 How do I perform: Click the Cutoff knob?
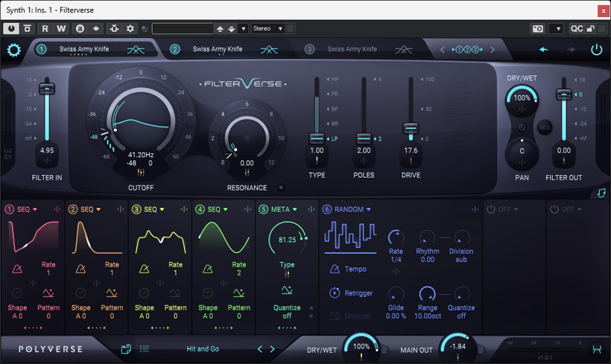[x=141, y=121]
